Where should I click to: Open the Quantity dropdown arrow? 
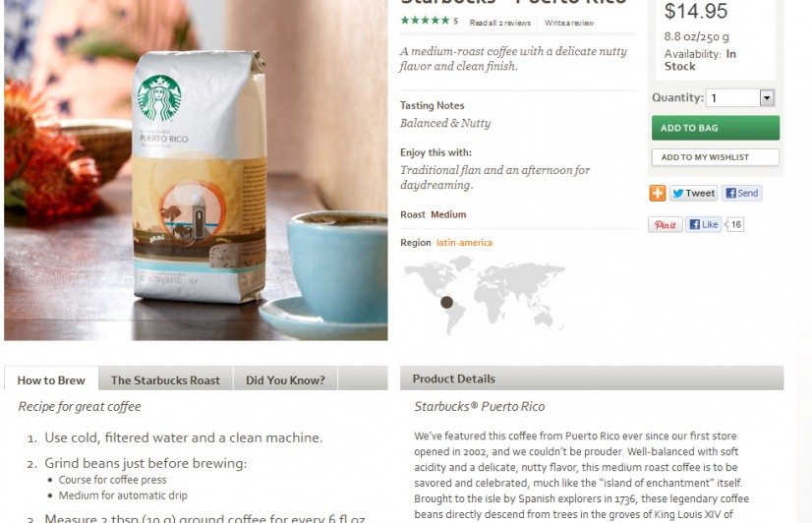767,98
